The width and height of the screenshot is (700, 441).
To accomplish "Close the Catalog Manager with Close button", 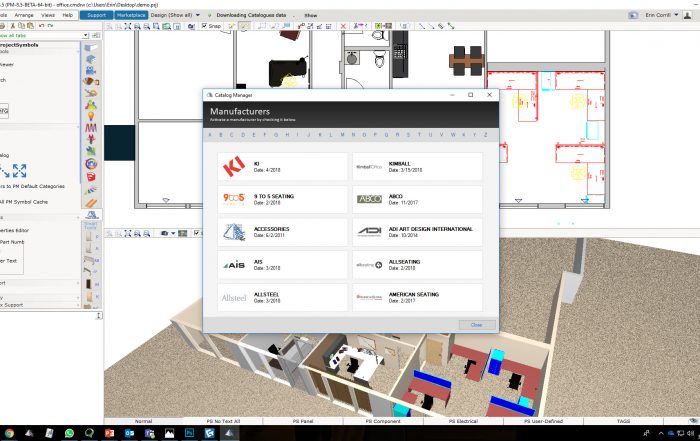I will (477, 325).
